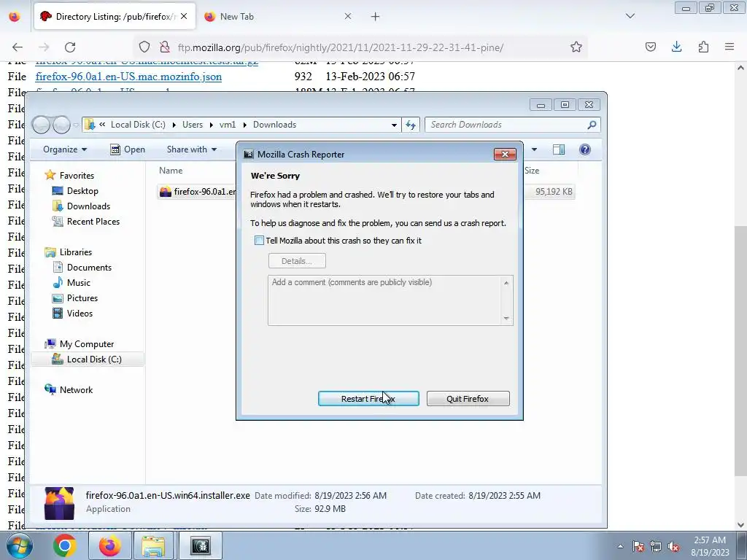Open the Firefox hamburger menu
Image resolution: width=747 pixels, height=560 pixels.
pos(729,47)
